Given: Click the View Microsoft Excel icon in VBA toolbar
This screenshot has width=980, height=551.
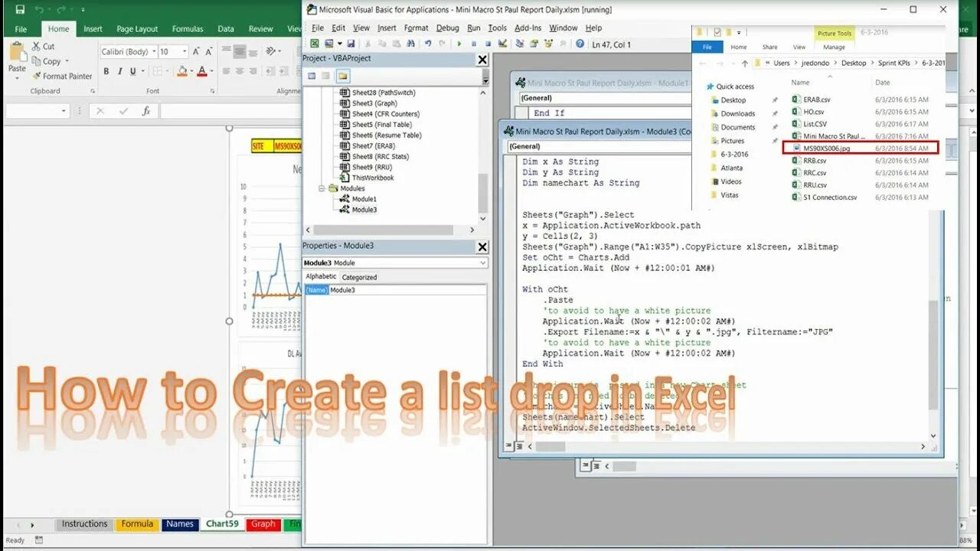Looking at the screenshot, I should [315, 44].
